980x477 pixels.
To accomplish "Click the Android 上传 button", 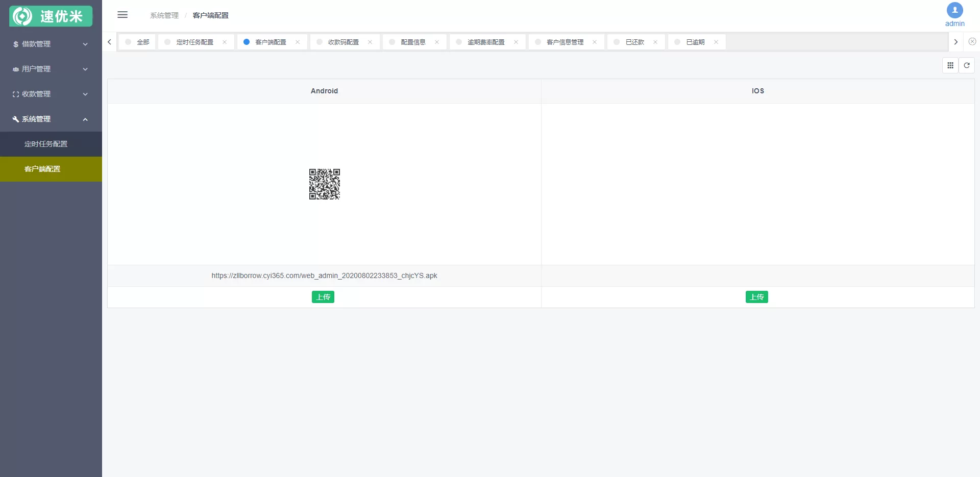I will pyautogui.click(x=323, y=297).
